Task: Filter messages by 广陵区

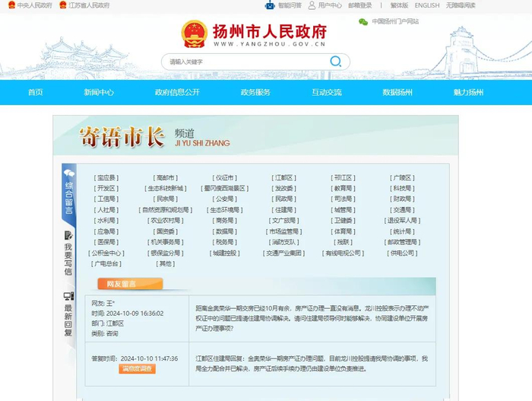Action: [402, 178]
